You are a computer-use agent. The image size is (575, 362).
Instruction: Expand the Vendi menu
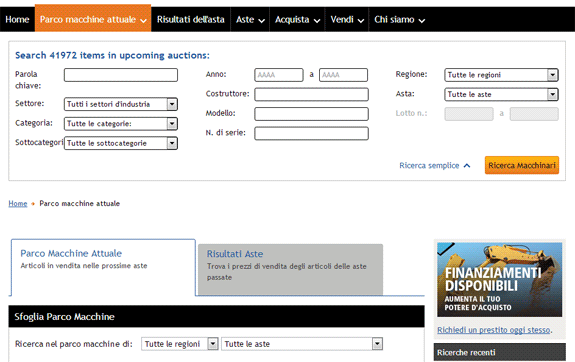point(347,19)
